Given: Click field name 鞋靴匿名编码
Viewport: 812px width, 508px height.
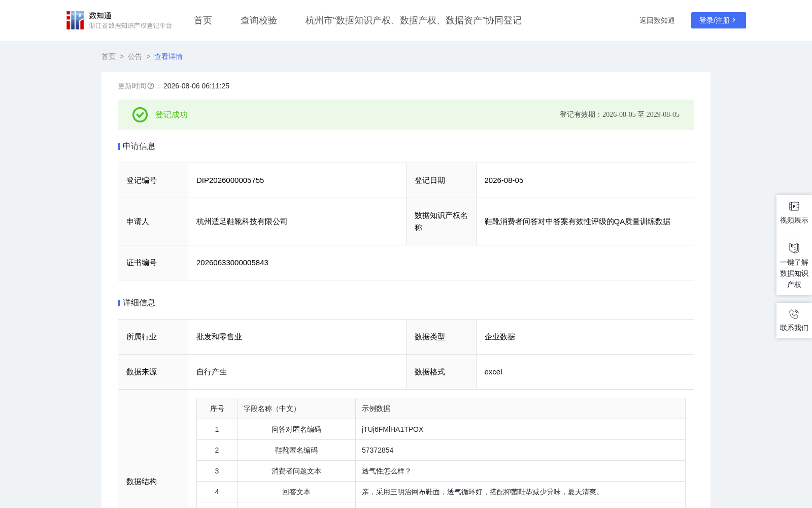Looking at the screenshot, I should (296, 450).
